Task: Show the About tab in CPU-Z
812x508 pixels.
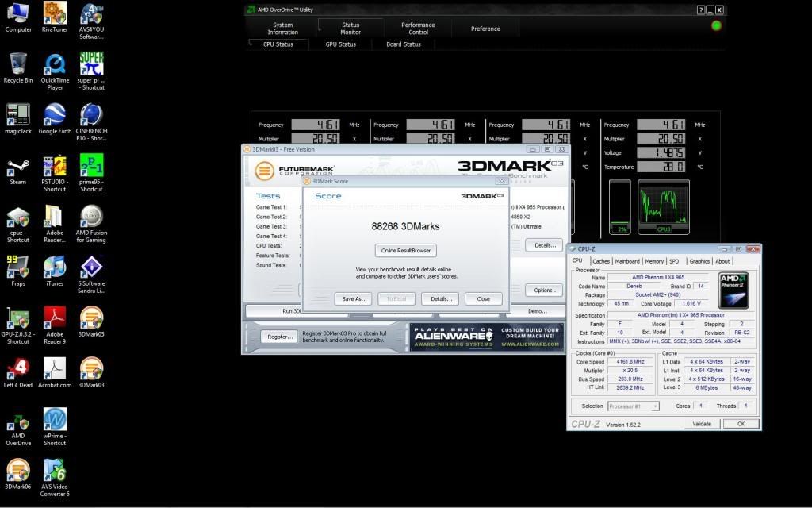Action: [722, 261]
